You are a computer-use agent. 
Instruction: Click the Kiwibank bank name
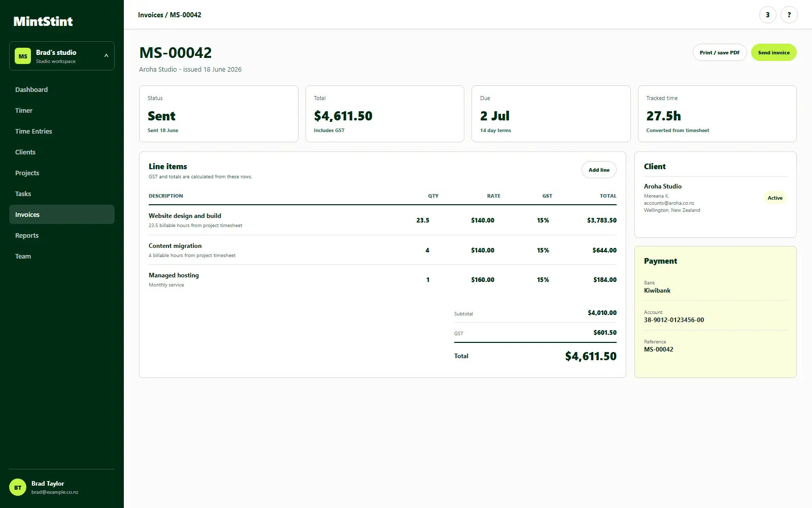[x=657, y=291]
